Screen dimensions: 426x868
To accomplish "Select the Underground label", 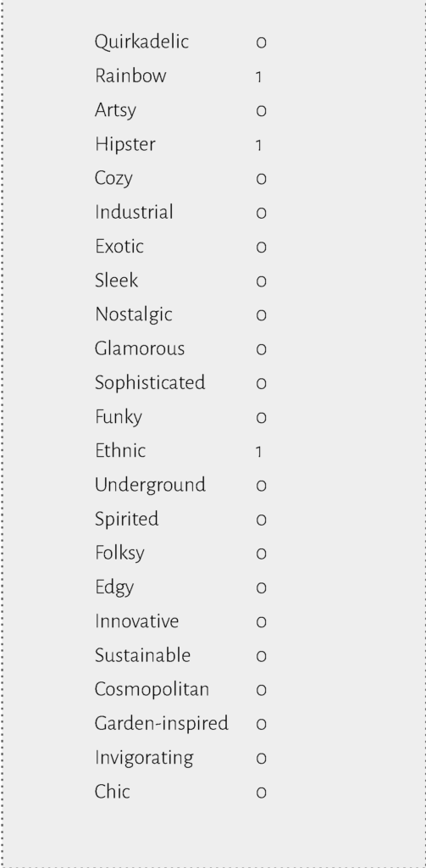I will (x=150, y=486).
